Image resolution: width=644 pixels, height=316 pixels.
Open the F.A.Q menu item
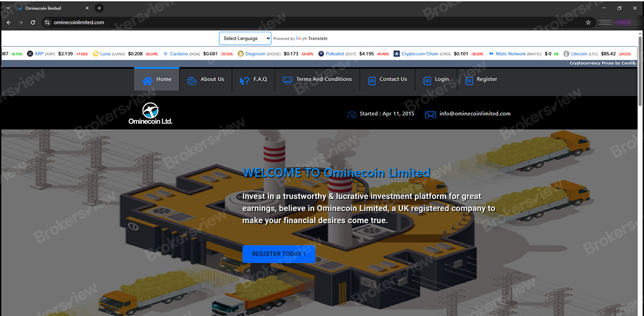tap(261, 79)
